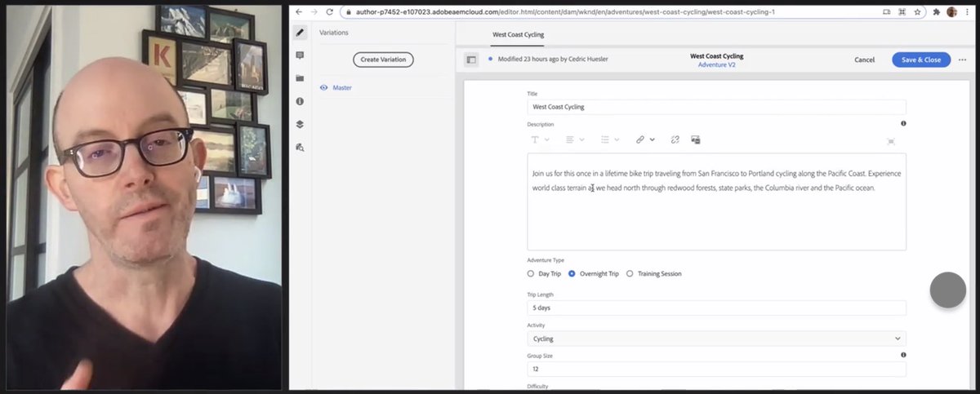Open the Preview magnifier icon in sidebar

coord(300,148)
